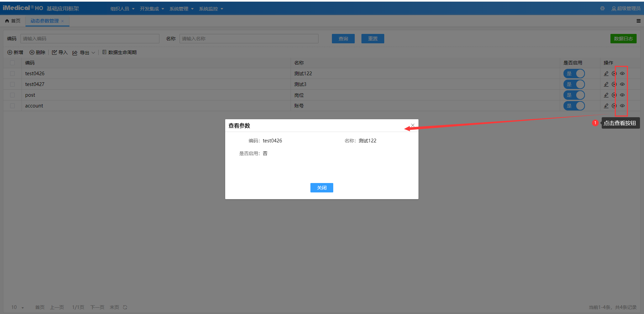Open the 组织人员 dropdown menu

pyautogui.click(x=122, y=9)
